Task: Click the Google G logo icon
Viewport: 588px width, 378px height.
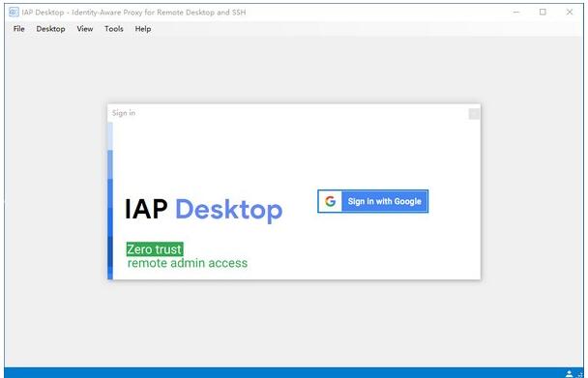Action: click(x=331, y=201)
